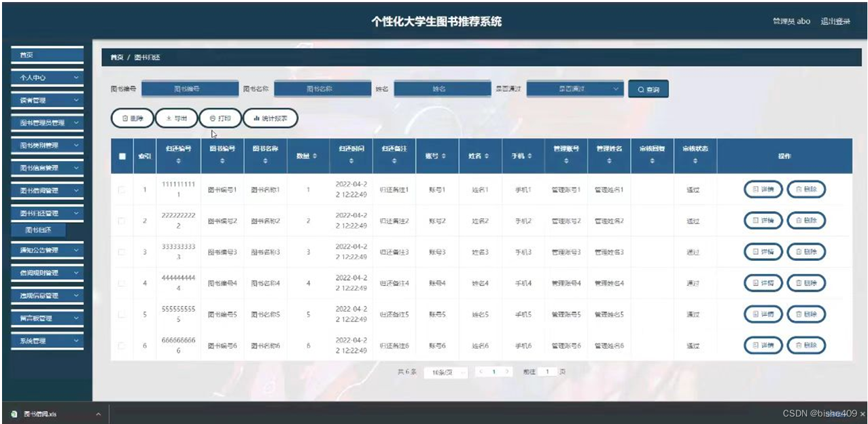This screenshot has height=424, width=868.
Task: Click the 查询 search magnifier button
Action: [x=649, y=88]
